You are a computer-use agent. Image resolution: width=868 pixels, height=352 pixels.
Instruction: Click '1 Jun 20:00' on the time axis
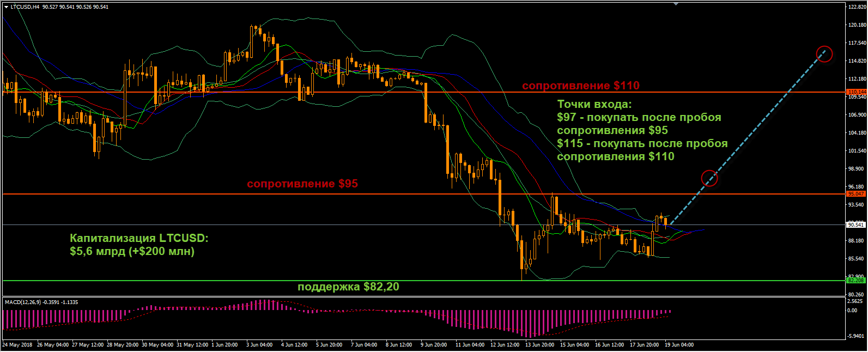point(224,345)
